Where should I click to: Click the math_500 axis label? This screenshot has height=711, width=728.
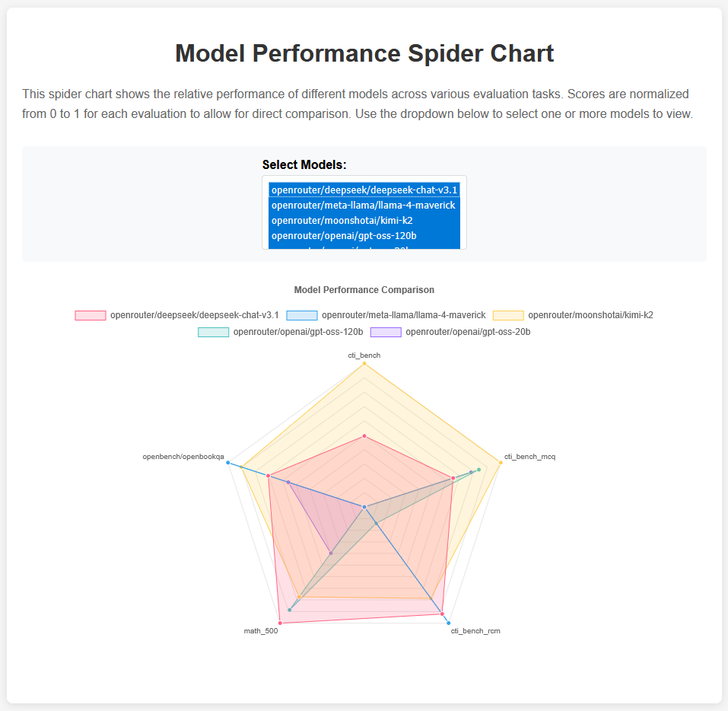coord(260,631)
